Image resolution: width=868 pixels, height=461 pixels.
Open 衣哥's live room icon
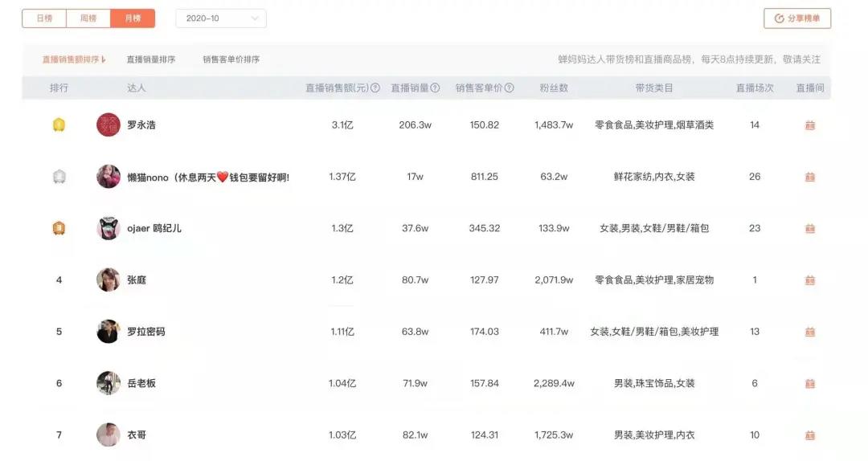[x=810, y=435]
